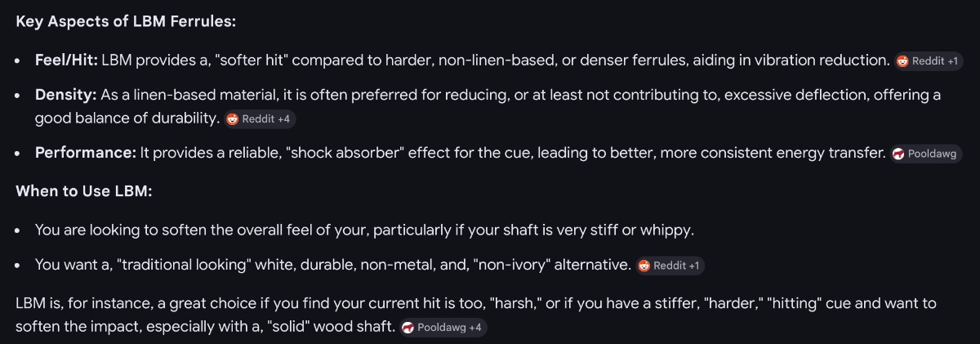Expand the "+1" sources on the Feel/Hit citation
Viewport: 980px width, 344px height.
[953, 61]
